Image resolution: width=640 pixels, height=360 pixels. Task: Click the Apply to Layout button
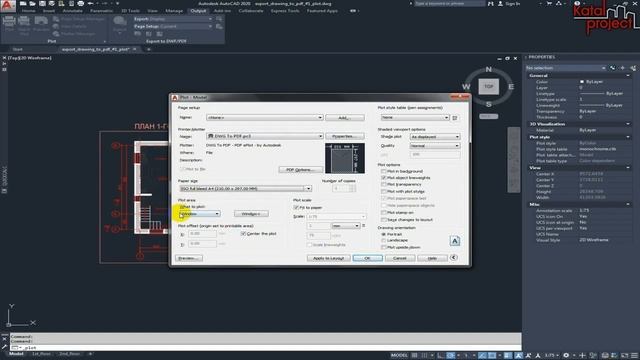(329, 258)
